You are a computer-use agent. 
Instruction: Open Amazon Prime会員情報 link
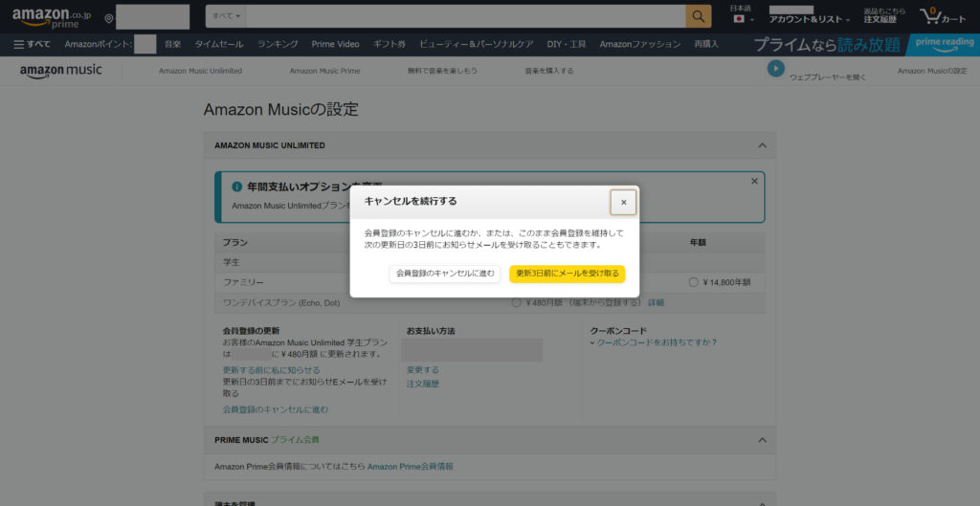[410, 467]
